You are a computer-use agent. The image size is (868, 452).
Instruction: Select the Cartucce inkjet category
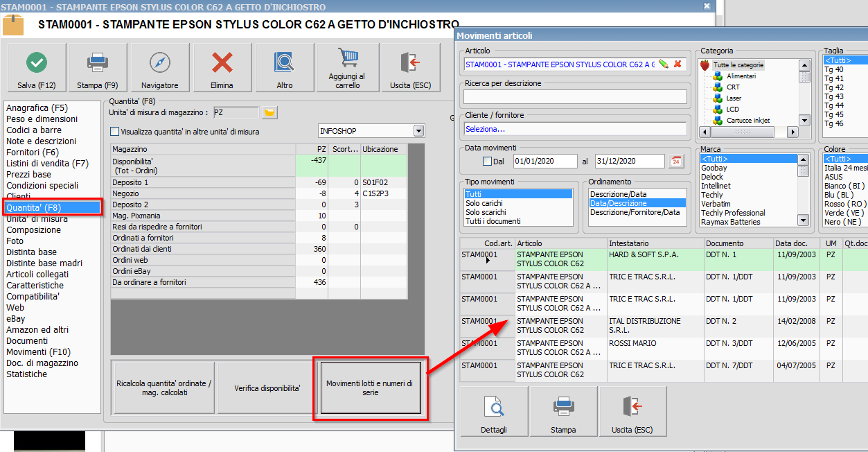749,121
